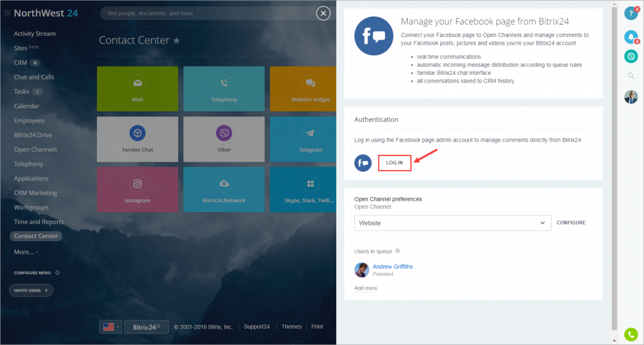The image size is (644, 345).
Task: Click Add more users link
Action: tap(366, 288)
